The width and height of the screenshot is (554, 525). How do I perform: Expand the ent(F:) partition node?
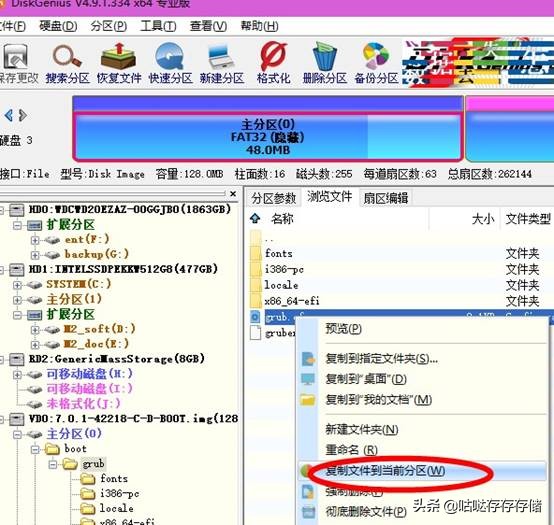(x=35, y=240)
